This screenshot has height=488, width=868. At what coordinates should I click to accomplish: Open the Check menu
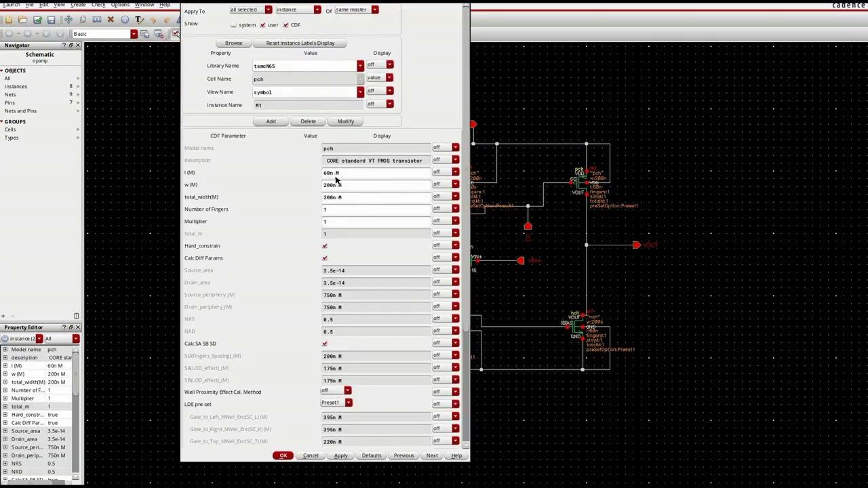[98, 5]
